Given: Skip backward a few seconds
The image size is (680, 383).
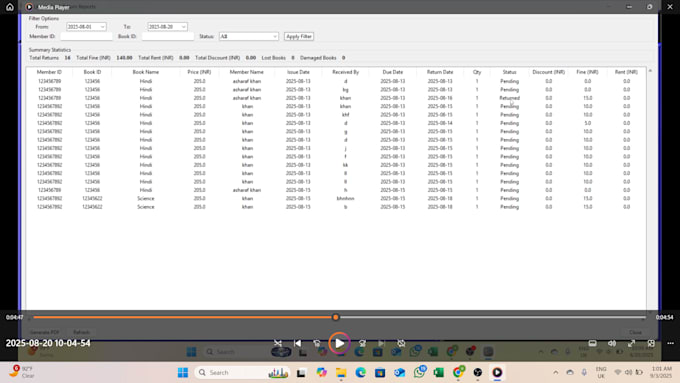Looking at the screenshot, I should (317, 343).
